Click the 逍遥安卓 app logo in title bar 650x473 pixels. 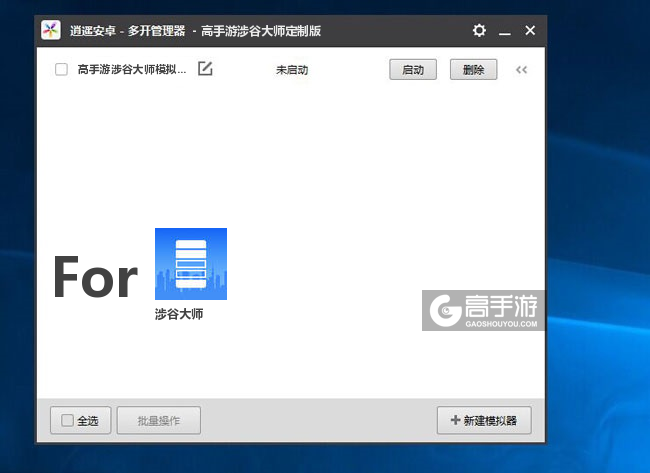(51, 30)
